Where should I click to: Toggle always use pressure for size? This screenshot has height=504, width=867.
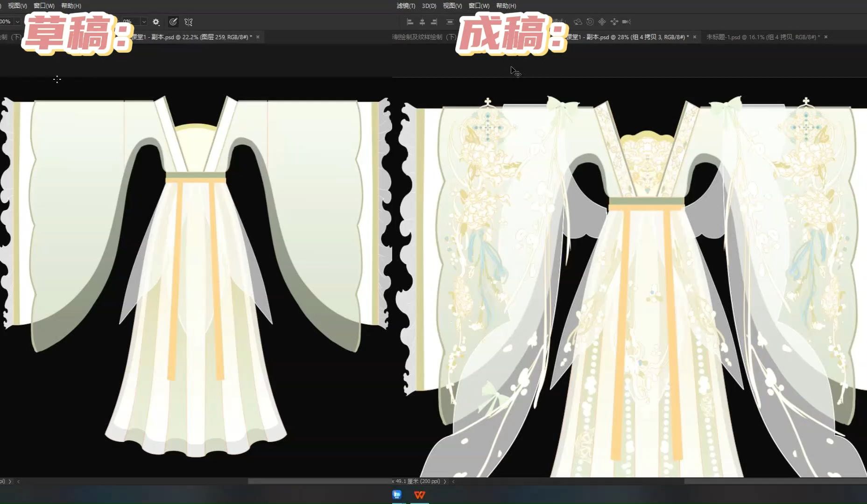click(x=173, y=21)
